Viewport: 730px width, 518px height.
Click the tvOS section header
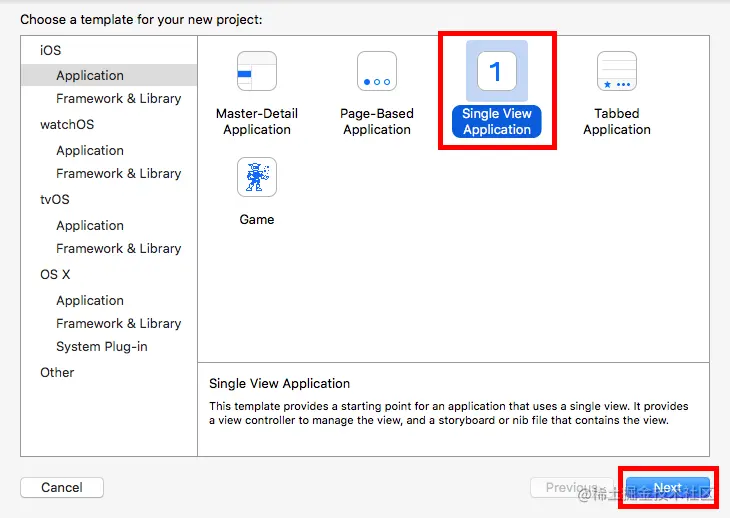pos(54,199)
